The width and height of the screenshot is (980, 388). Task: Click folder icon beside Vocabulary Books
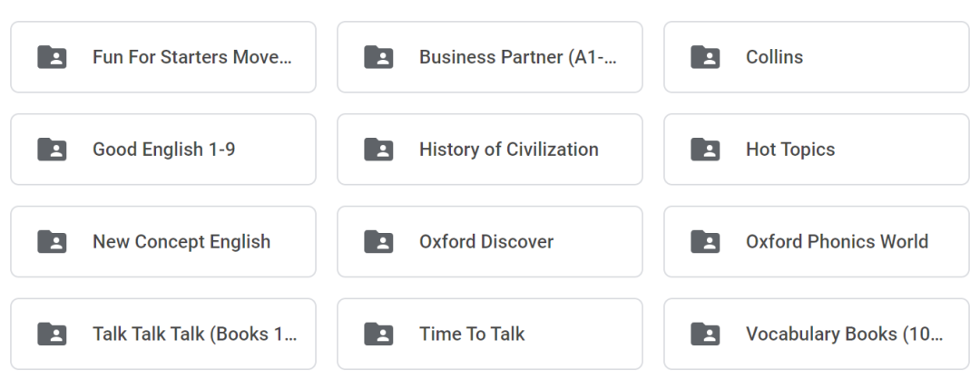click(705, 334)
